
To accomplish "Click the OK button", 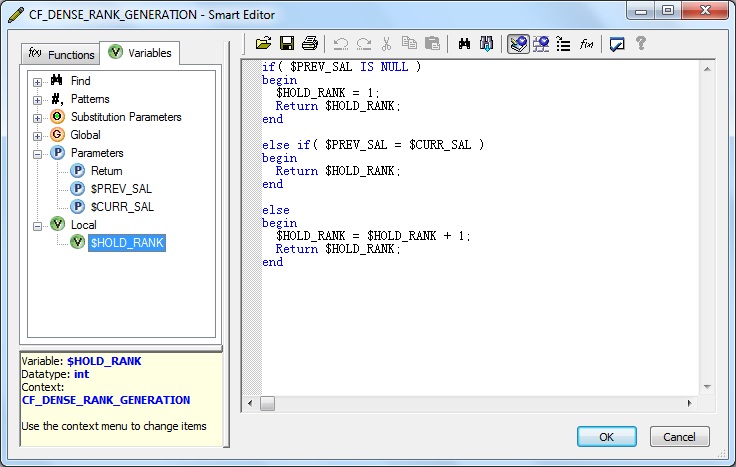I will [606, 437].
